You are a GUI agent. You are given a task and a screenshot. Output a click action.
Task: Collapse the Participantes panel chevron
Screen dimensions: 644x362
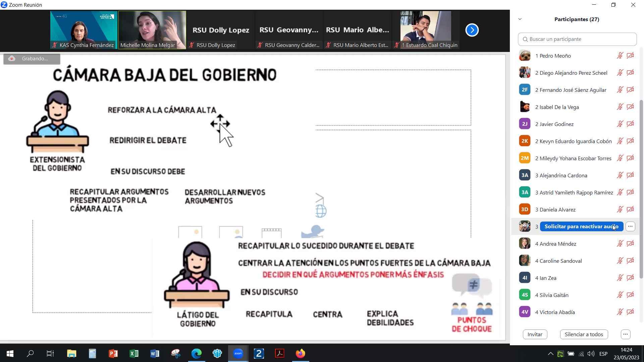coord(520,19)
